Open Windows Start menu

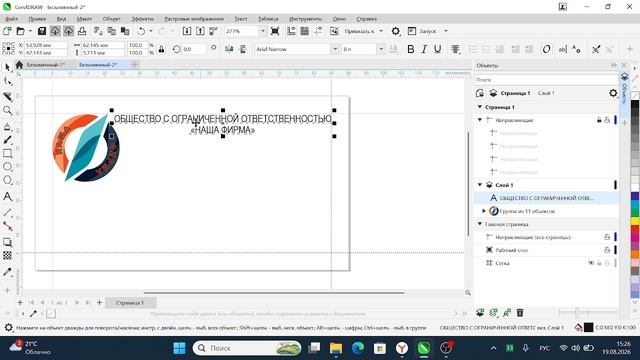pos(179,348)
